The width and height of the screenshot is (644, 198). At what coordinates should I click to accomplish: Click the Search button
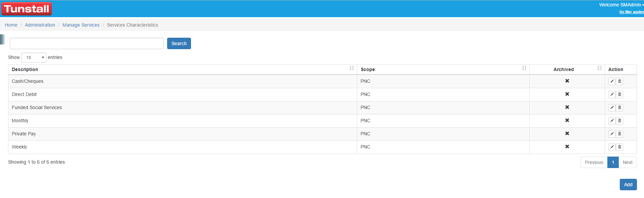tap(179, 43)
